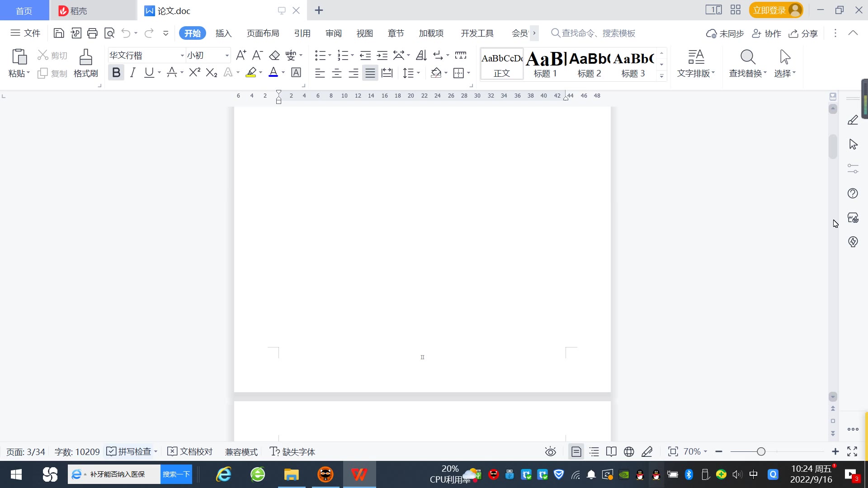Switch to outline view icon in status bar
This screenshot has width=868, height=488.
(594, 451)
